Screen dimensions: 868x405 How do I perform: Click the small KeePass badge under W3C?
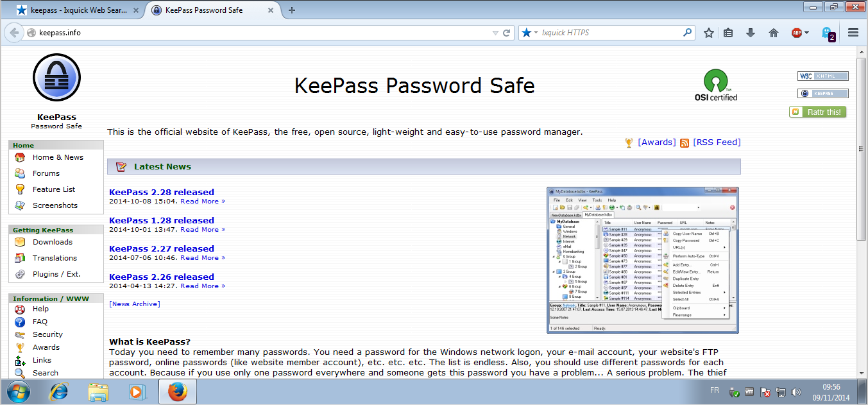pyautogui.click(x=823, y=93)
